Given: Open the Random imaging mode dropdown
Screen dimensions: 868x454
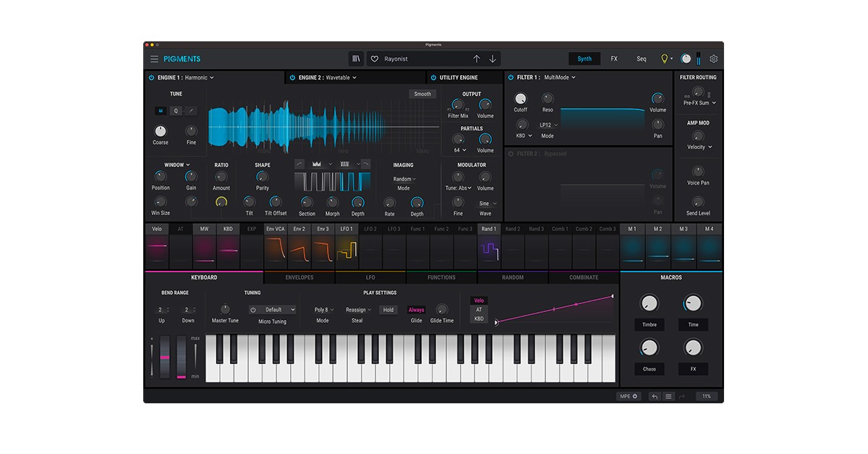Looking at the screenshot, I should [404, 179].
